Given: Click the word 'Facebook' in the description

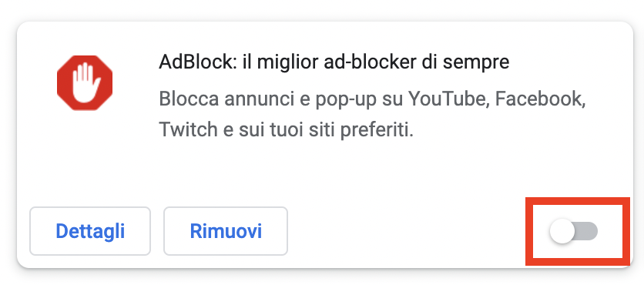Looking at the screenshot, I should pos(540,98).
